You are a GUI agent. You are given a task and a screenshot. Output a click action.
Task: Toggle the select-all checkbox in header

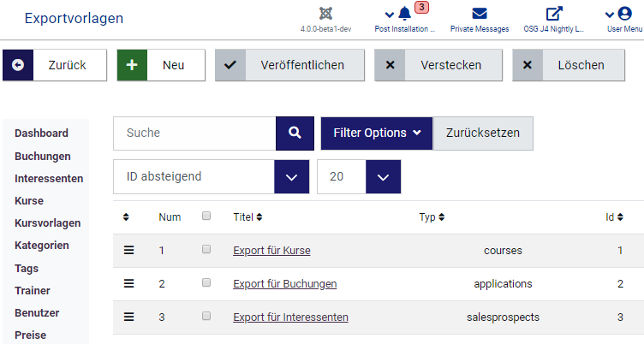pyautogui.click(x=206, y=216)
